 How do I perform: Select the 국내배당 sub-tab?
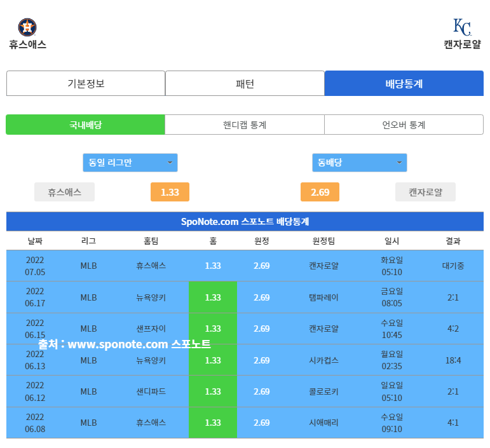tap(86, 125)
